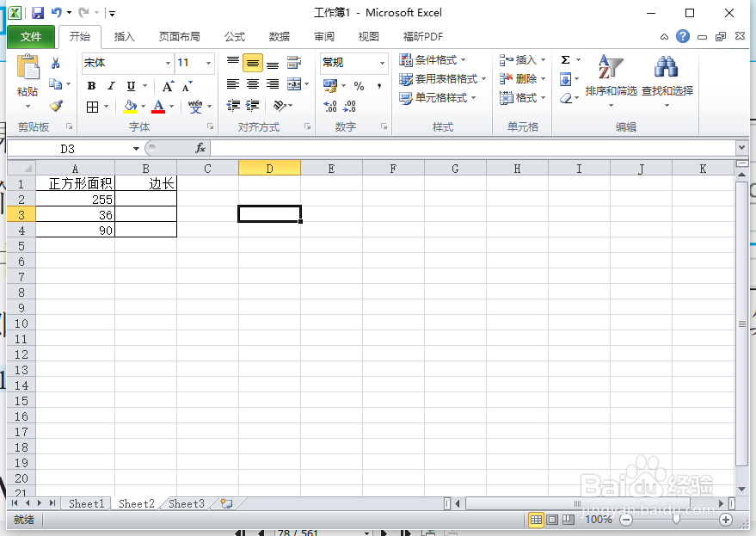Image resolution: width=756 pixels, height=536 pixels.
Task: Click the Paste clipboard icon
Action: pos(28,66)
